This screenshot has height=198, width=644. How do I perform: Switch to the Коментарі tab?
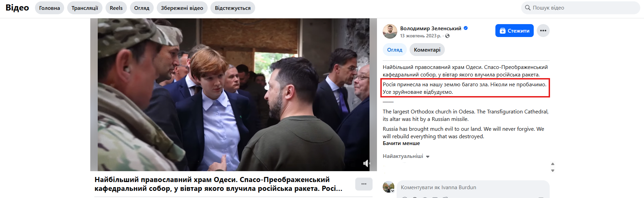coord(427,50)
